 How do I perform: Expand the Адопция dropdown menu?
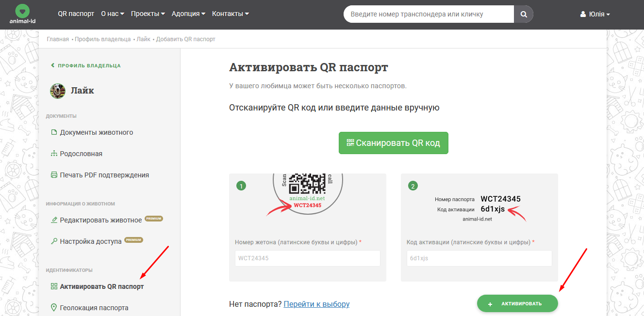188,14
